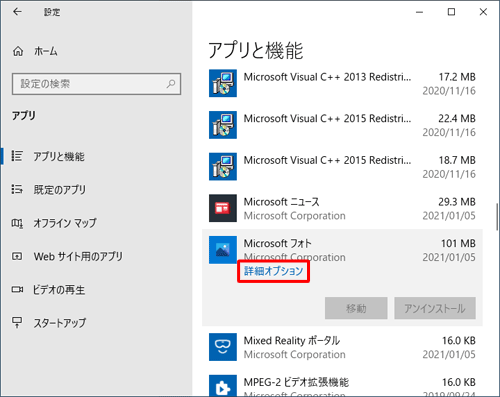Click the Microsoft フォト app icon
Viewport: 500px width, 397px height.
click(223, 250)
